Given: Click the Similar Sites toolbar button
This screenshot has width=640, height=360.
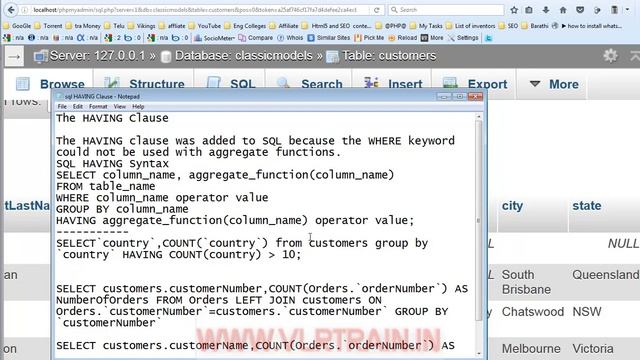Looking at the screenshot, I should 329,38.
